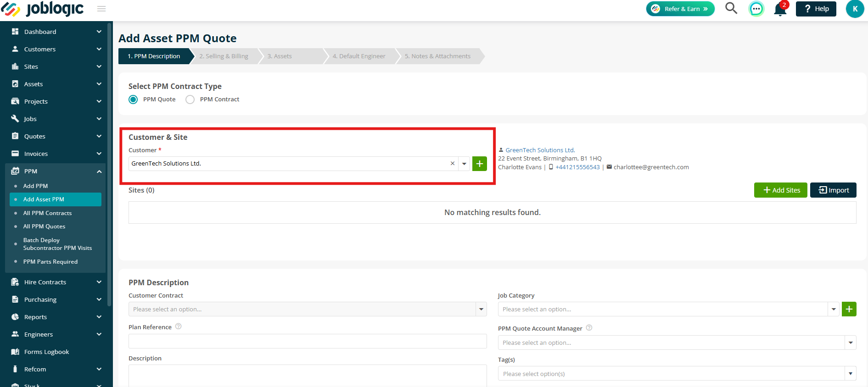The height and width of the screenshot is (387, 868).
Task: Click the Customers person icon
Action: click(15, 49)
